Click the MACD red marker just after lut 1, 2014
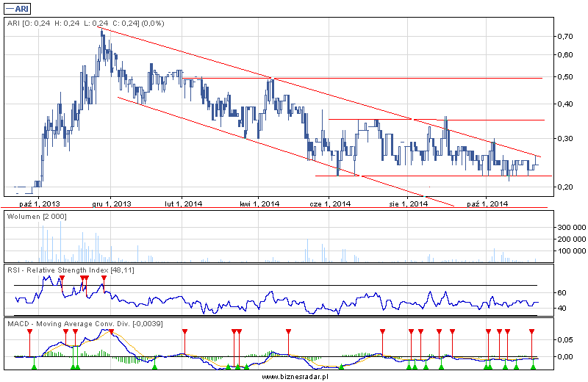The width and height of the screenshot is (588, 382). pos(184,332)
